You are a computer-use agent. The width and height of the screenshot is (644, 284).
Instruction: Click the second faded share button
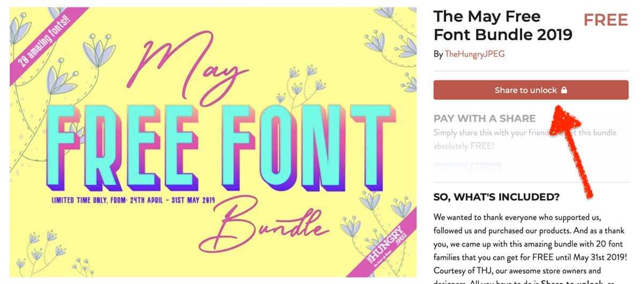point(485,167)
